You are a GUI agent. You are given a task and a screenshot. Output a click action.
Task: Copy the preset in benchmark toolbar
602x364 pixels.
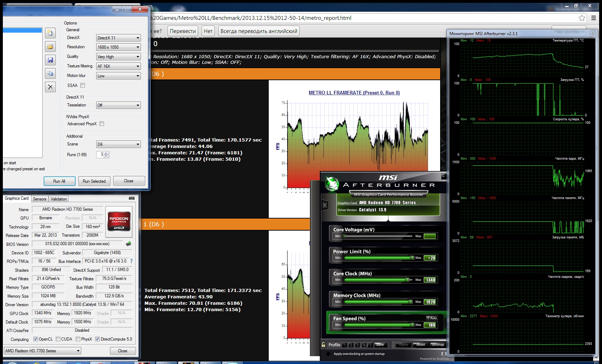coord(50,73)
